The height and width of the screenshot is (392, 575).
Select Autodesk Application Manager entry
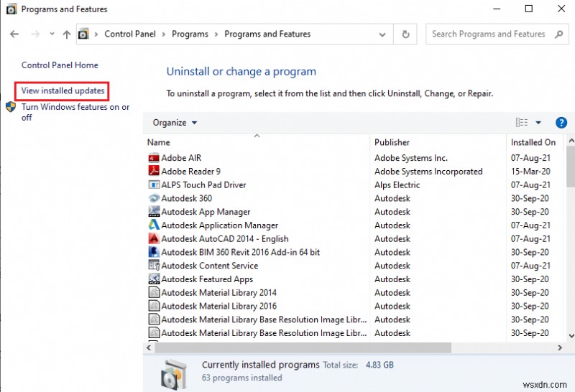point(220,225)
